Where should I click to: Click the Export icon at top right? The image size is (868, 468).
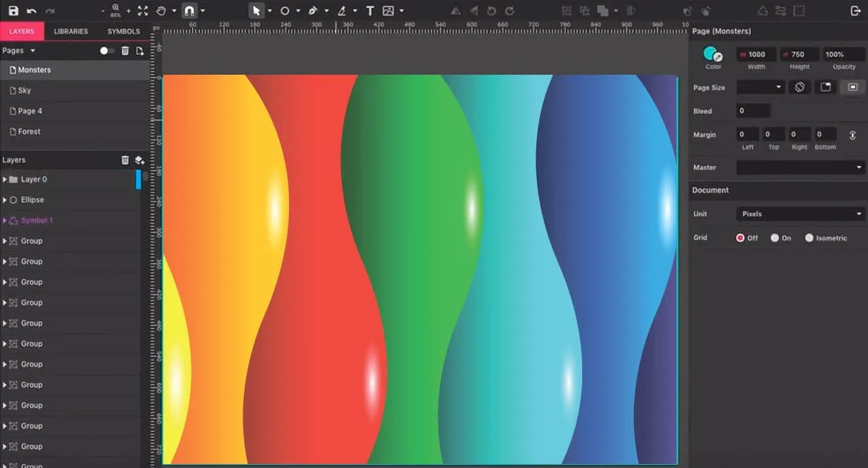click(855, 11)
